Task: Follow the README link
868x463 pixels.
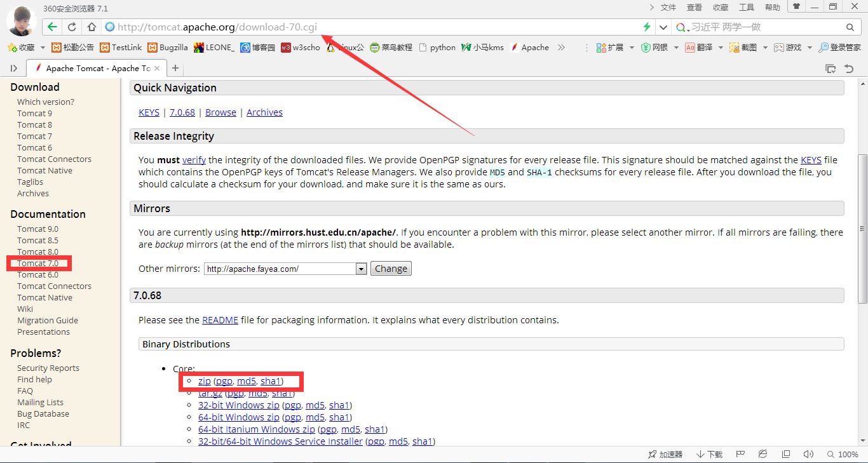Action: 220,320
